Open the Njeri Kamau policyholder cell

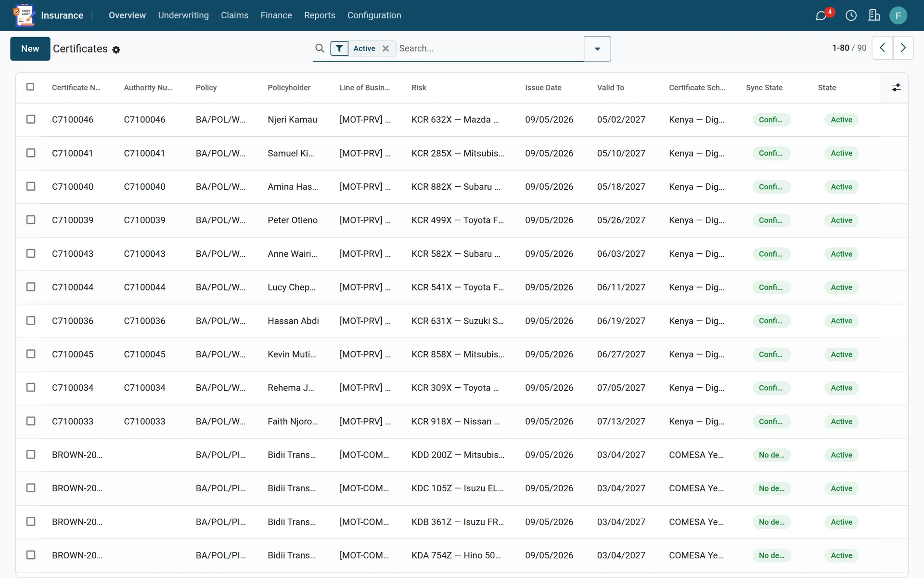(x=292, y=119)
